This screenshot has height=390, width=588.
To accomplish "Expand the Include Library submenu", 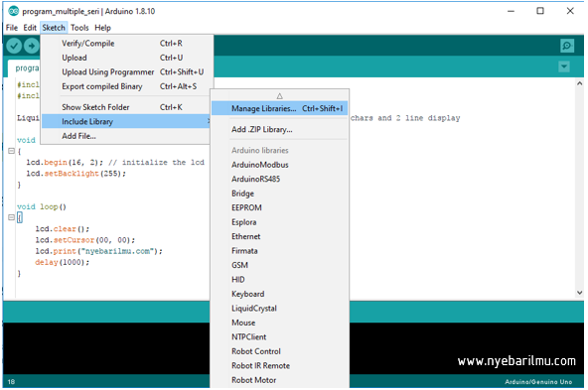I will coord(126,122).
